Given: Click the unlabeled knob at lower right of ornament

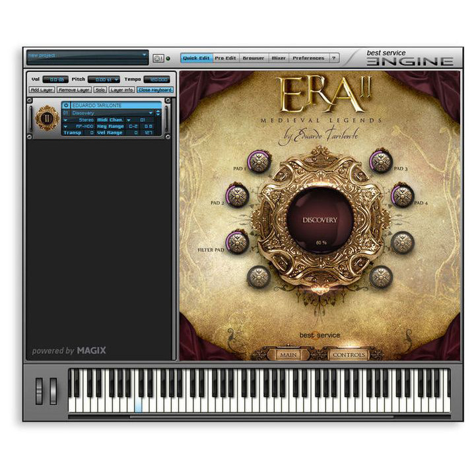Looking at the screenshot, I should 381,277.
